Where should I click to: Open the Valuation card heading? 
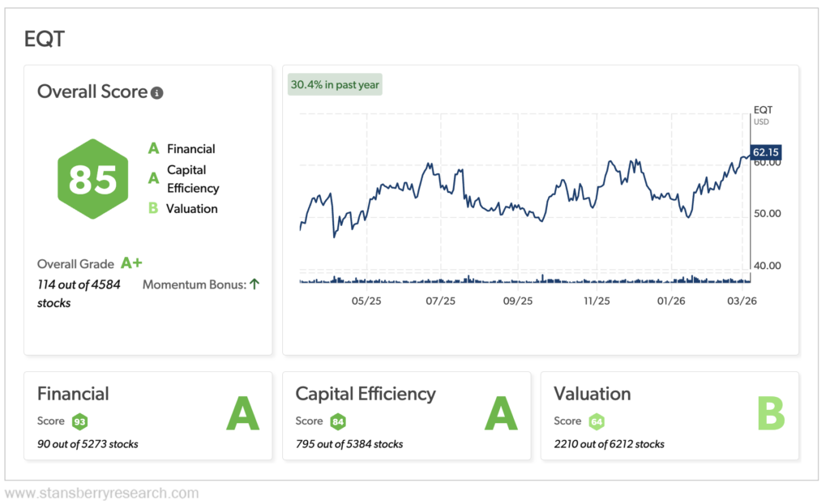pyautogui.click(x=592, y=394)
